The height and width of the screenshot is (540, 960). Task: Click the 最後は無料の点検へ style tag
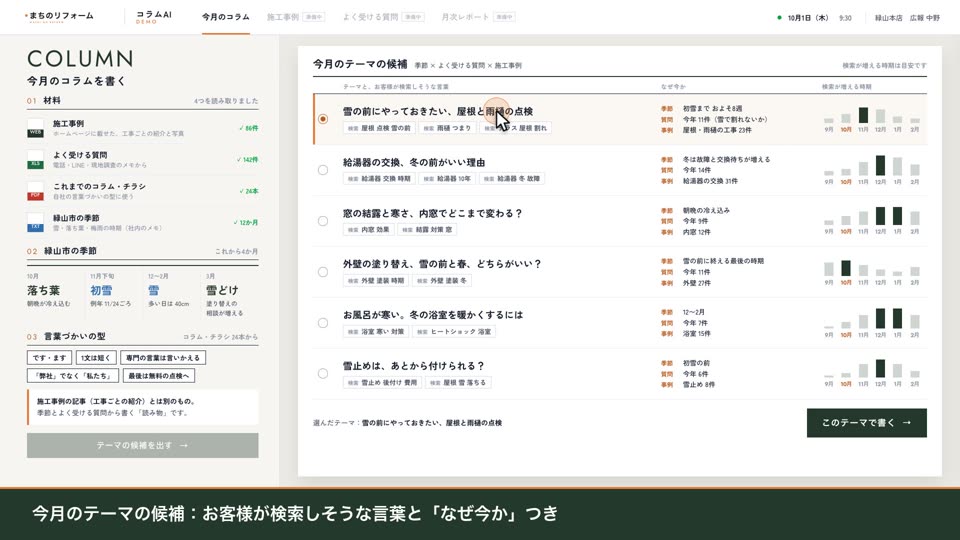click(x=159, y=376)
